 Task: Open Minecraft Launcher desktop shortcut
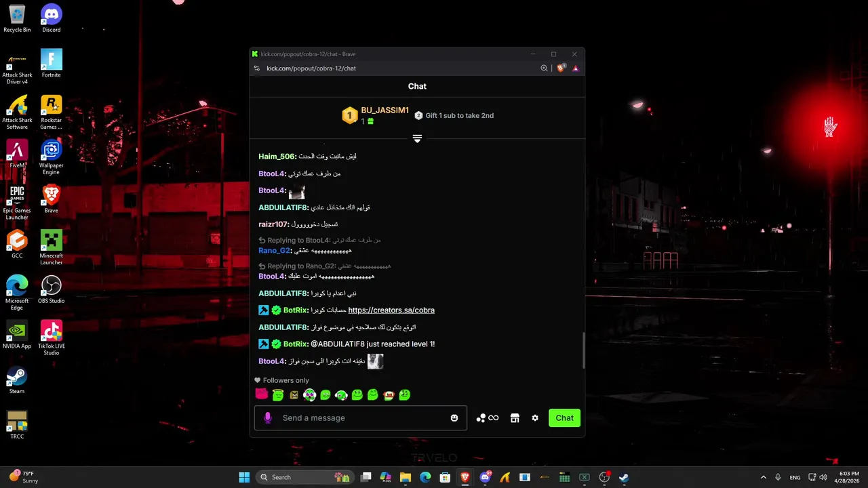[x=52, y=248]
